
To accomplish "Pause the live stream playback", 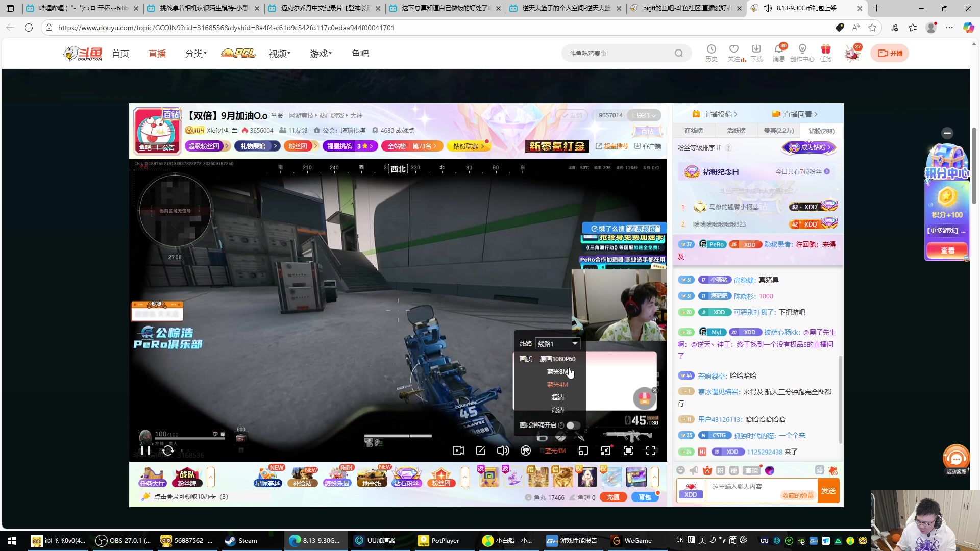I will coord(145,450).
